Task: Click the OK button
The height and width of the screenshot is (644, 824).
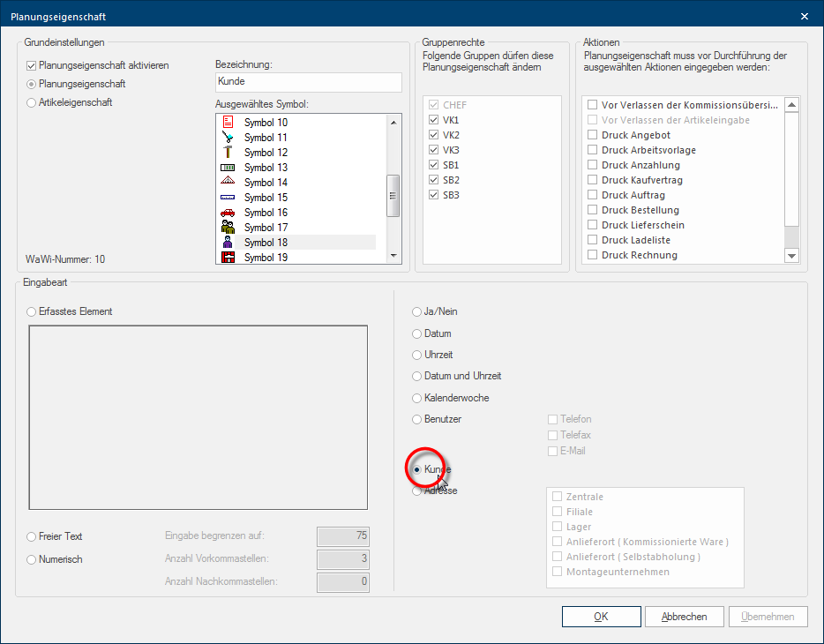Action: point(600,617)
